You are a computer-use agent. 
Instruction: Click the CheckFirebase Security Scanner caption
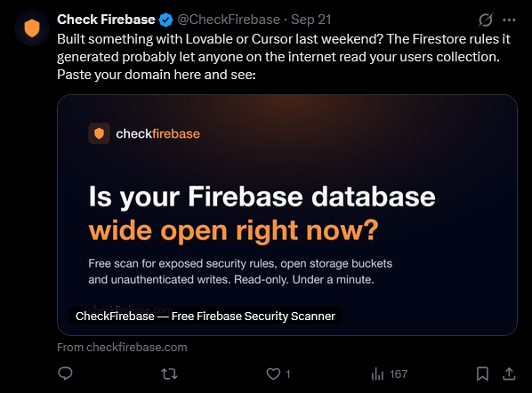[206, 316]
